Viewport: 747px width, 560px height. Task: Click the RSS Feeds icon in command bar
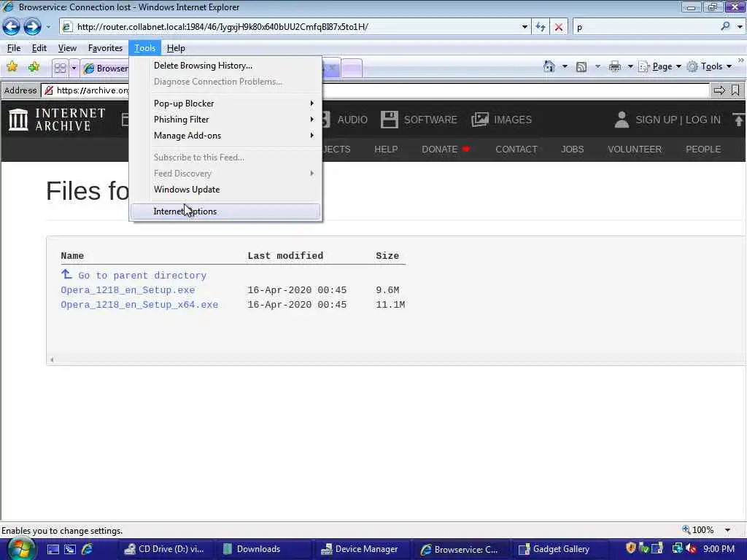pos(581,66)
